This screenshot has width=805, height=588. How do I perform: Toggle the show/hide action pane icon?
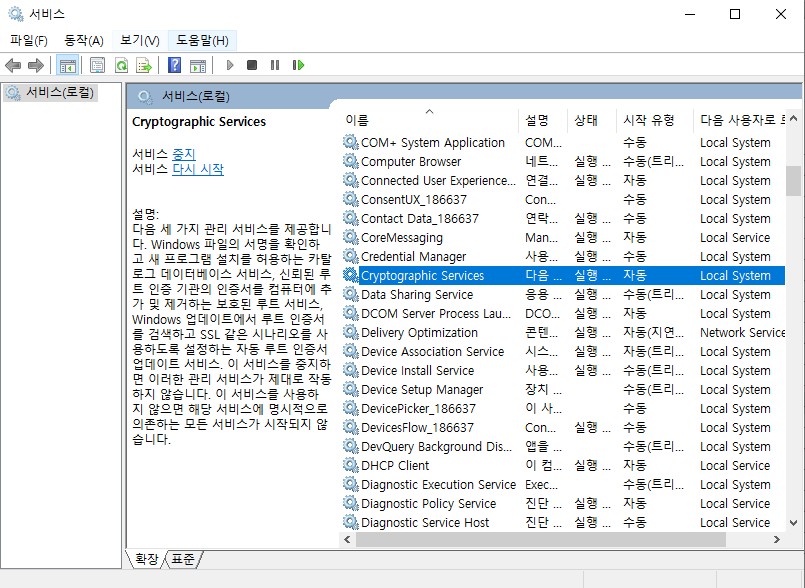point(197,65)
